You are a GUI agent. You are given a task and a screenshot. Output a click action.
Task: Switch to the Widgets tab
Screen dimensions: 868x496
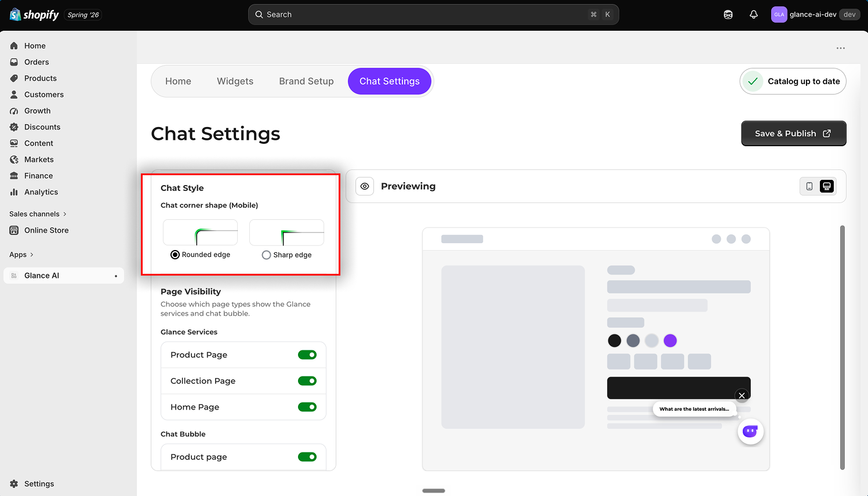click(235, 81)
